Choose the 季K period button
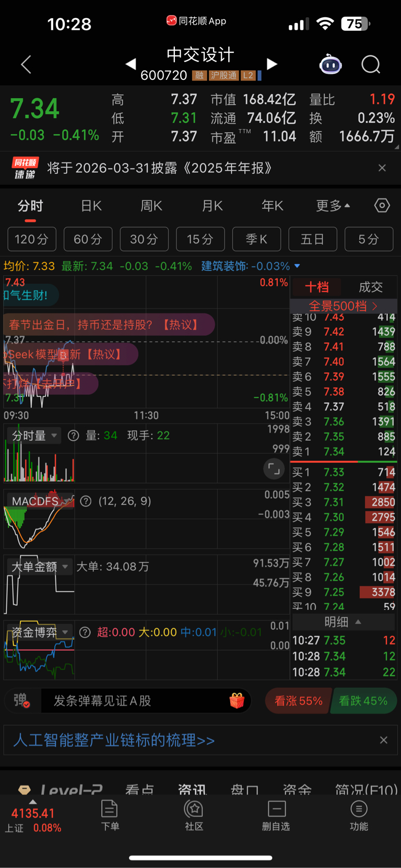Screen dimensions: 401x868 click(x=256, y=239)
